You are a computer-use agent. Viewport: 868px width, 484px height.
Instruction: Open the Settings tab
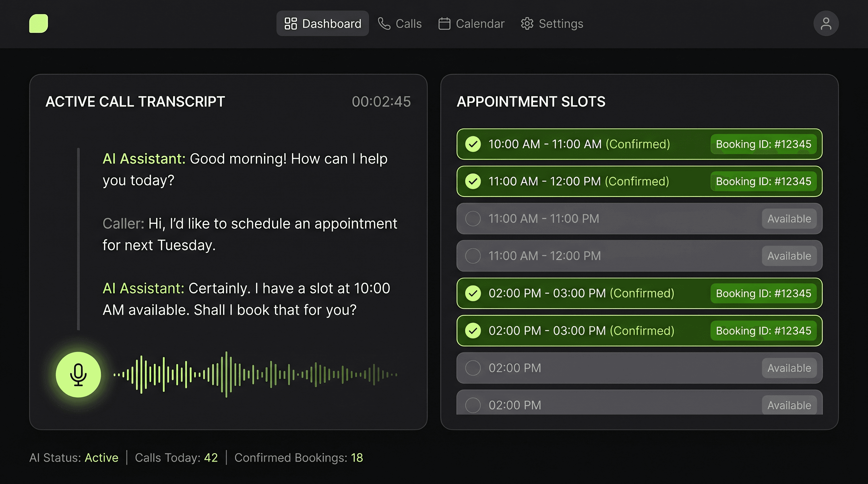pos(552,24)
